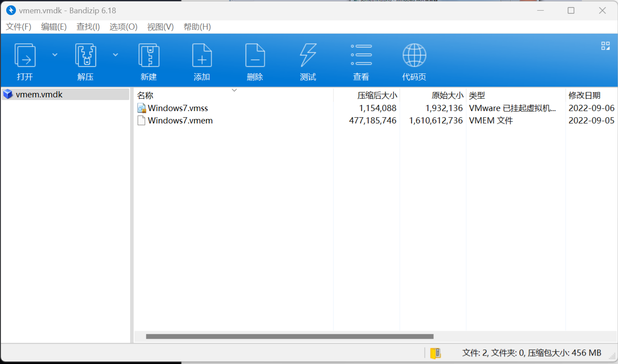The height and width of the screenshot is (364, 618).
Task: Expand the dropdown arrow next to 解压
Action: [x=115, y=55]
